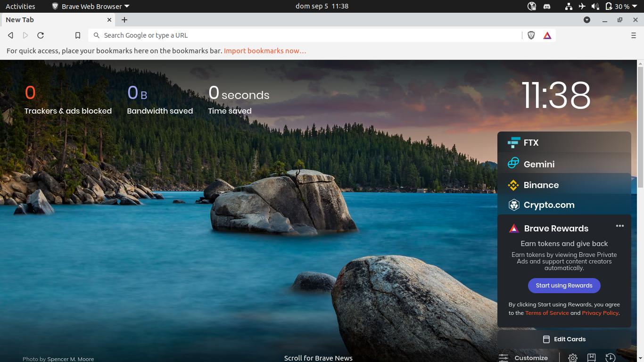Click the Trackers & ads blocked stat
This screenshot has height=362, width=644.
(68, 100)
